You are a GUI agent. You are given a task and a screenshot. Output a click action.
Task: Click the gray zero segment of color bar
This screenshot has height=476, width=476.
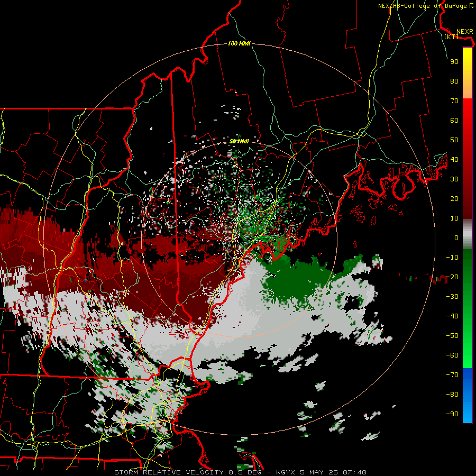(x=467, y=234)
